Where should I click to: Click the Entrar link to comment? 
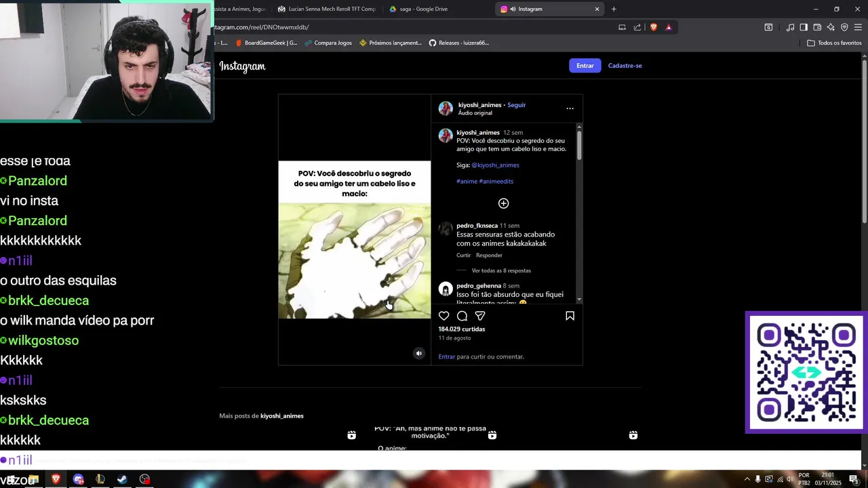(446, 357)
